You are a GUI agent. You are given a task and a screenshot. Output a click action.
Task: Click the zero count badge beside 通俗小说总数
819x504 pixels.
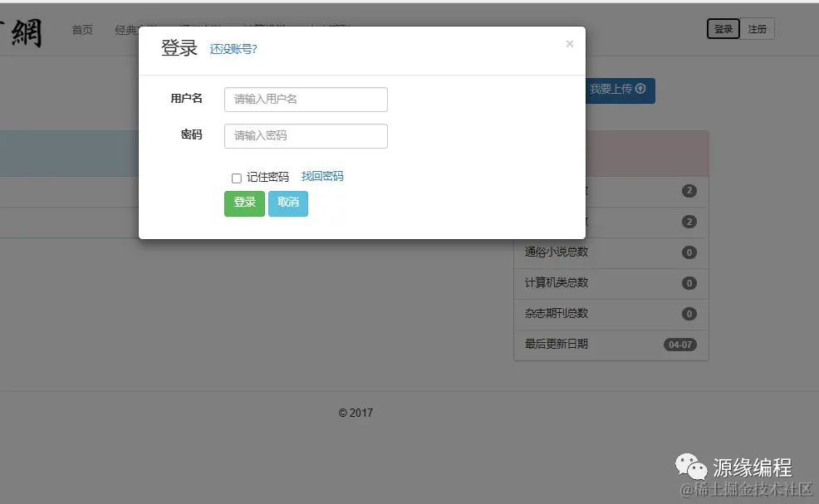(689, 252)
